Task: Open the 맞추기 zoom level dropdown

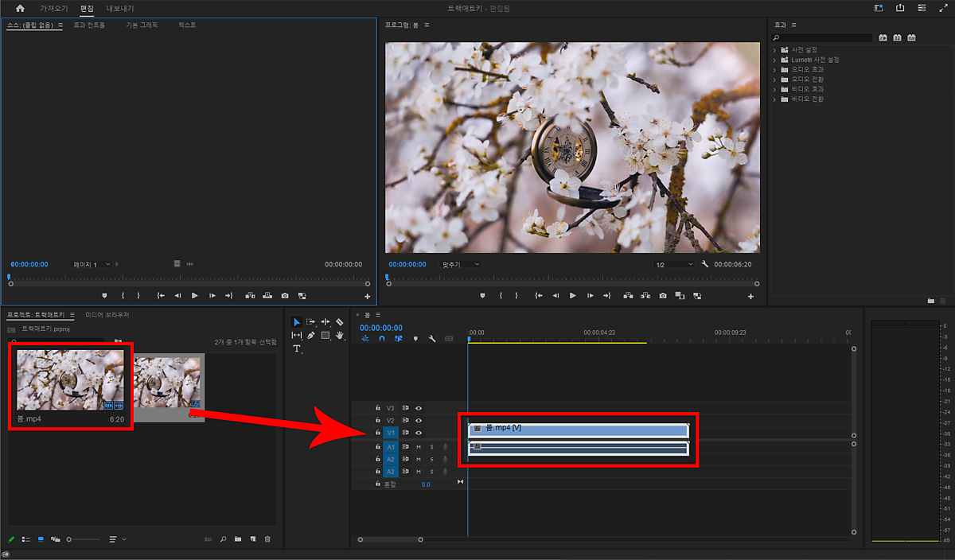Action: [x=461, y=264]
